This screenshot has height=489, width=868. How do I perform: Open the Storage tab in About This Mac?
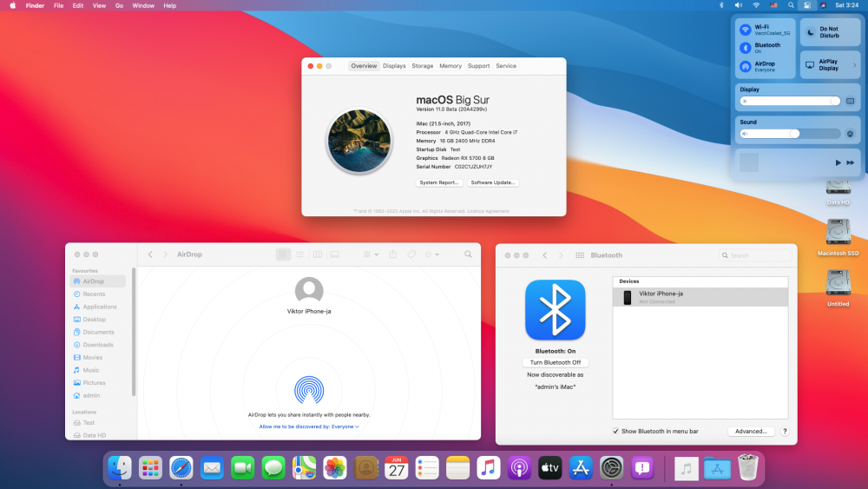click(x=423, y=66)
